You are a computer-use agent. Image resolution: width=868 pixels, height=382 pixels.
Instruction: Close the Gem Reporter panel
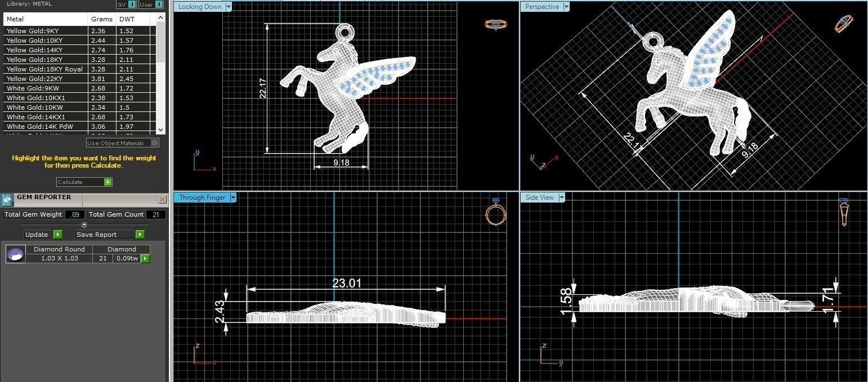point(162,199)
